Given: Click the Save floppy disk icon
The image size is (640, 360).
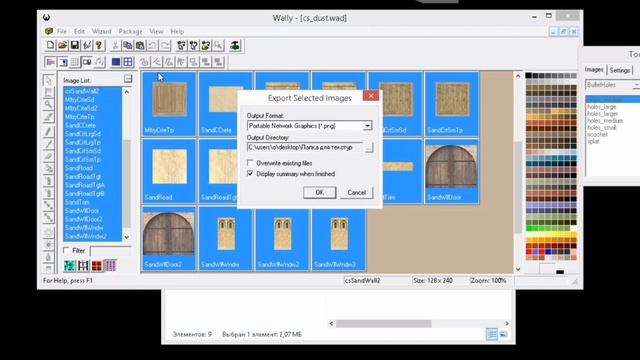Looking at the screenshot, I should click(x=75, y=45).
